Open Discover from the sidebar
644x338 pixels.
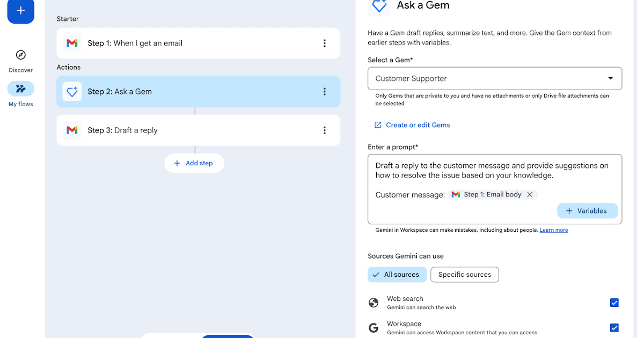pyautogui.click(x=20, y=55)
